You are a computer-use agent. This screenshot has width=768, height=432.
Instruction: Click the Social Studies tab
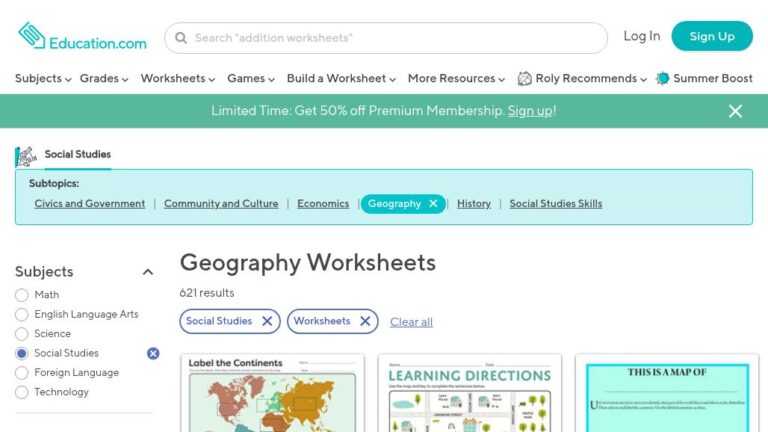point(77,154)
